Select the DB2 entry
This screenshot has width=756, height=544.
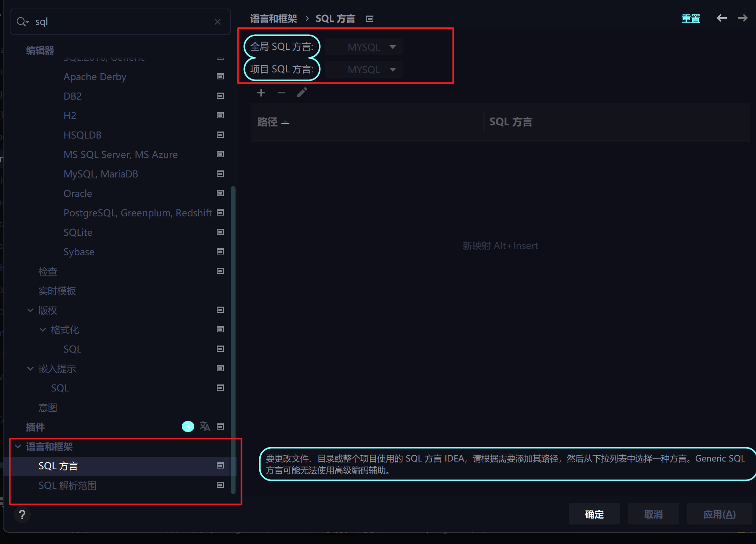coord(72,96)
